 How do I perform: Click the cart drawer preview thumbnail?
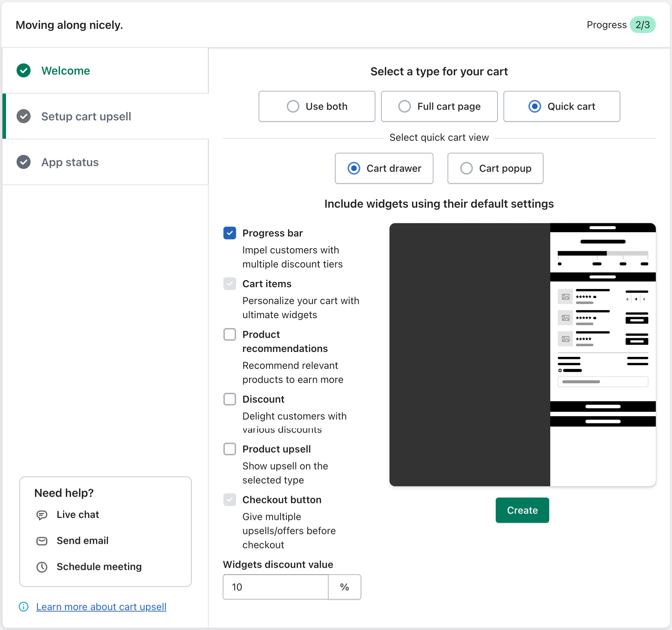click(522, 355)
